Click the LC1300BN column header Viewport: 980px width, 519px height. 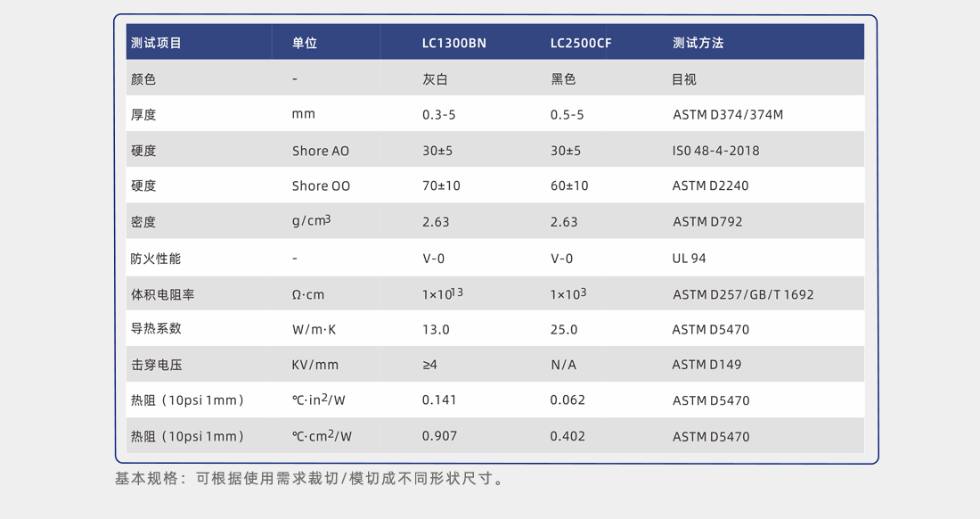[x=454, y=43]
